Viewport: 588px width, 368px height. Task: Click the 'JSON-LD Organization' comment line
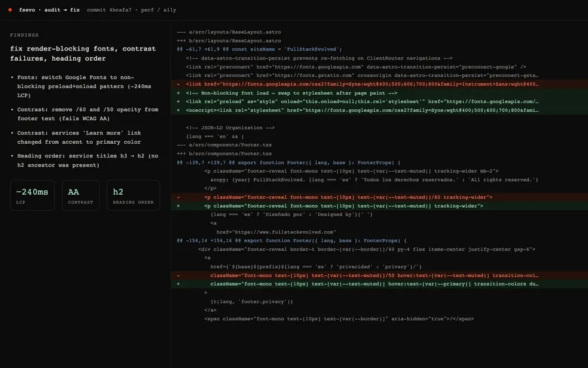tap(230, 127)
